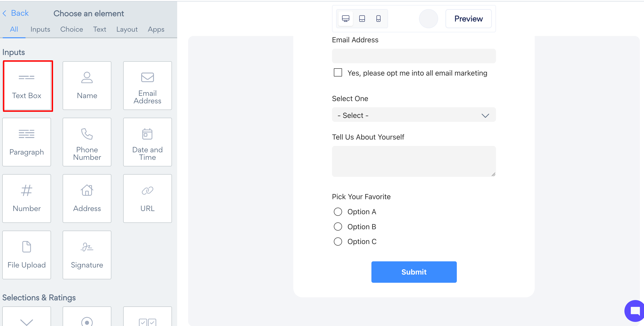
Task: Add a Name element
Action: (x=87, y=86)
